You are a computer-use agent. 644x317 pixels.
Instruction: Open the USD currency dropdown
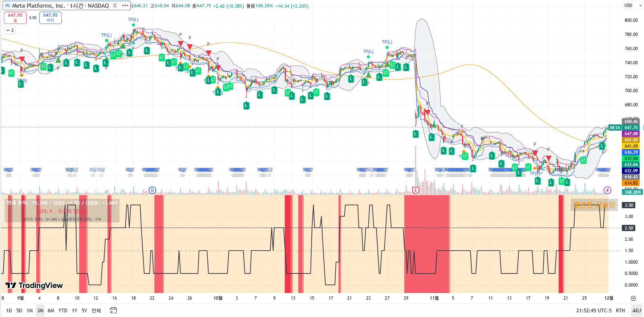pos(633,5)
